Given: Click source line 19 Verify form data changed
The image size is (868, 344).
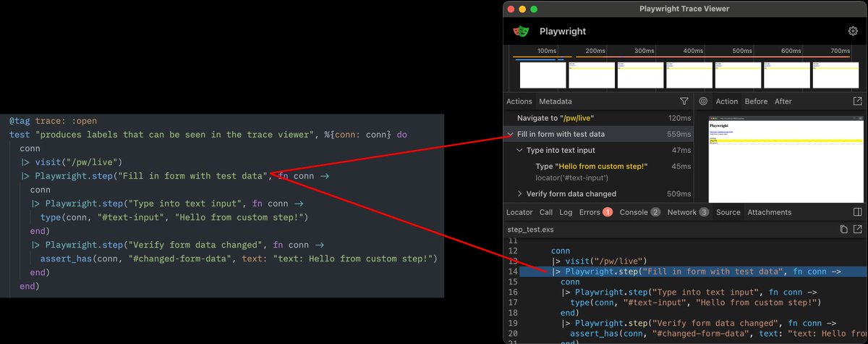Looking at the screenshot, I should point(699,323).
